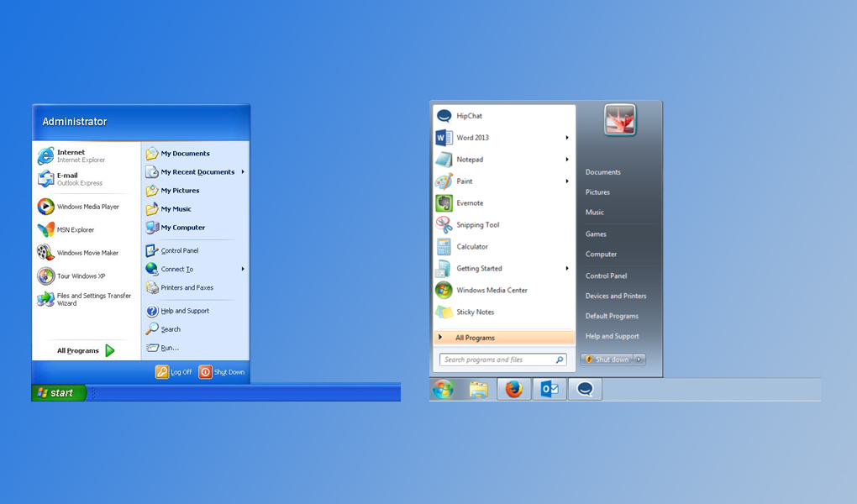Open Evernote
The height and width of the screenshot is (504, 857).
(x=471, y=202)
